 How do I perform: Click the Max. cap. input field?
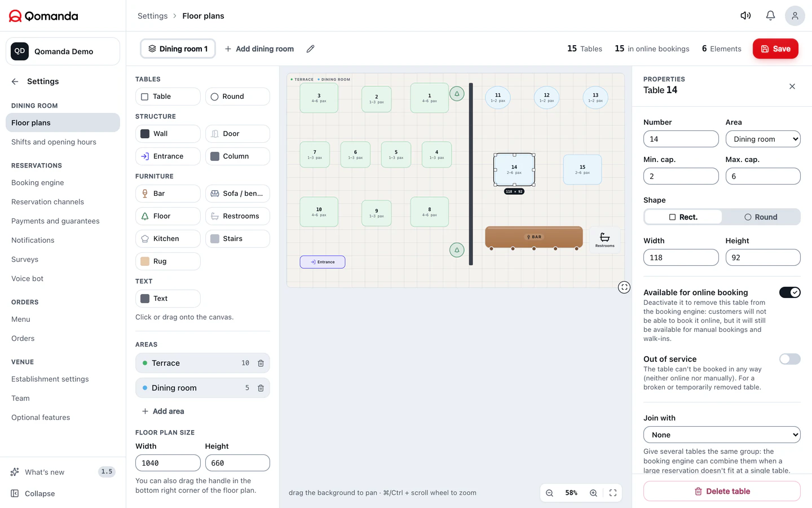(x=763, y=177)
